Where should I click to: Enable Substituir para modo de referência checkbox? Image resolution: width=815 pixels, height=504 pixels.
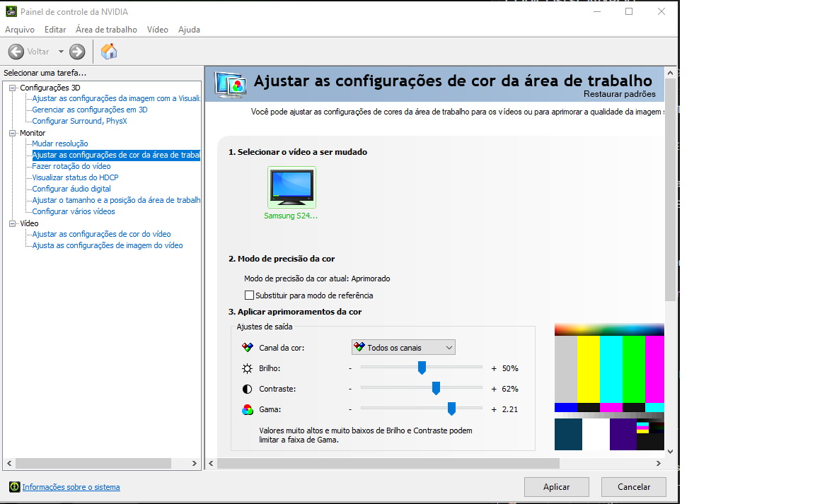pyautogui.click(x=250, y=295)
